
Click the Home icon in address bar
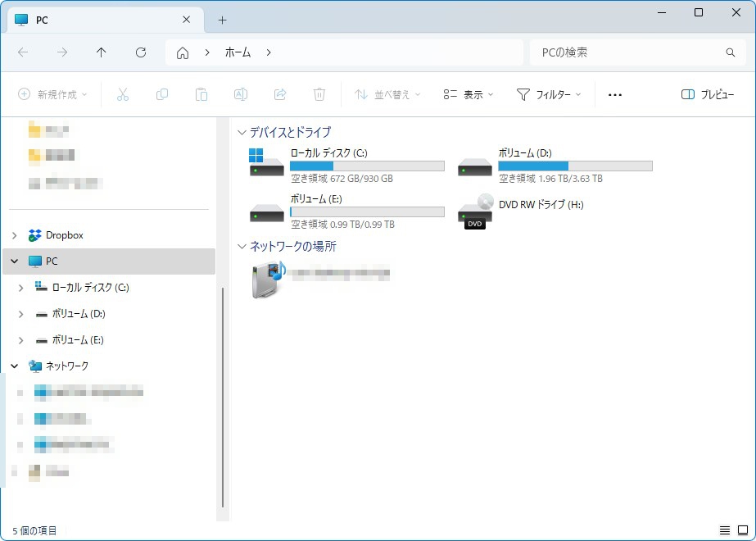point(183,52)
